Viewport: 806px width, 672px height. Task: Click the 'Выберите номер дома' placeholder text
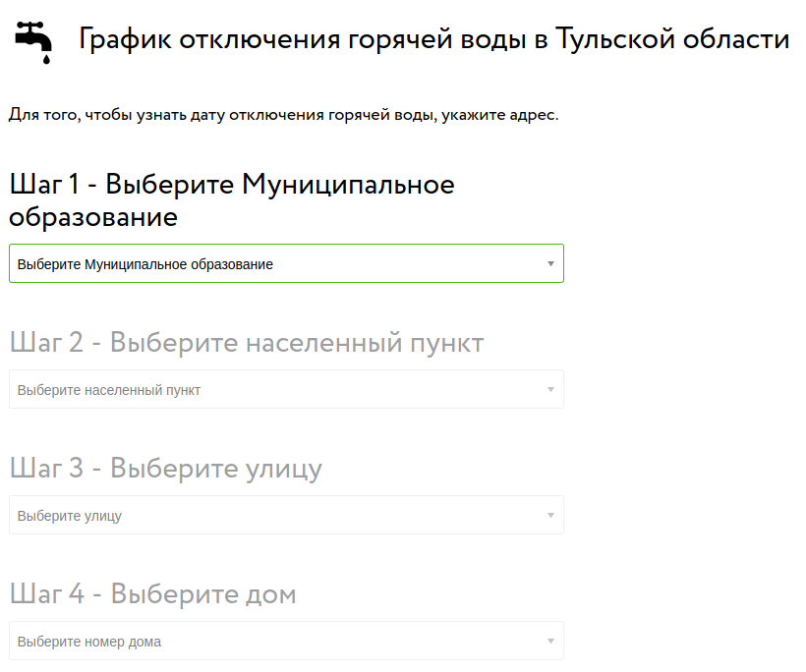point(89,642)
